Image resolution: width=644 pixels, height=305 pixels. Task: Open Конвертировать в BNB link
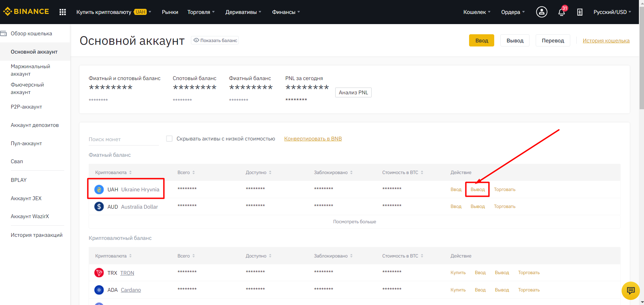click(313, 138)
